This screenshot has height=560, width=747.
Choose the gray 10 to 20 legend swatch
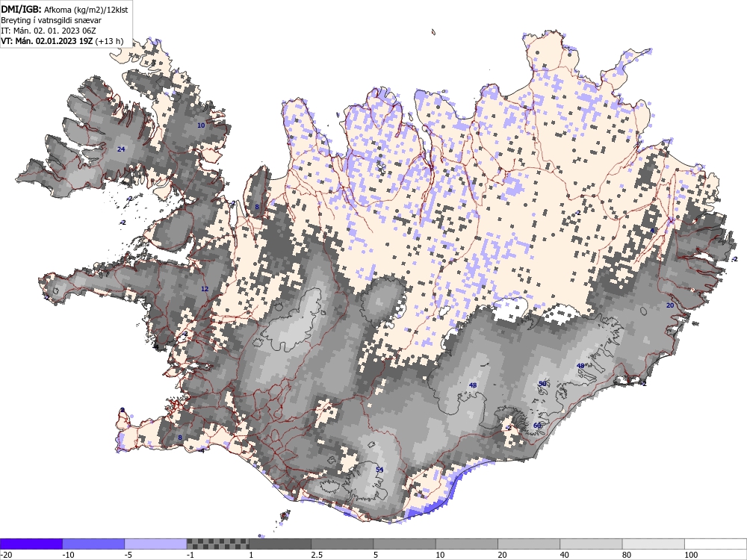tap(467, 544)
